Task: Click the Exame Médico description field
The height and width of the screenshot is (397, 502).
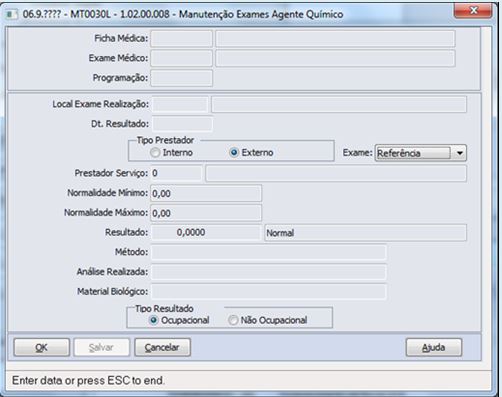Action: 335,58
